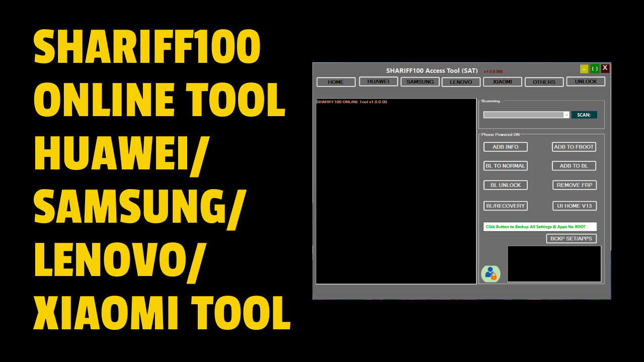Click inside the black log output area
Image resolution: width=644 pixels, height=362 pixels.
[396, 191]
